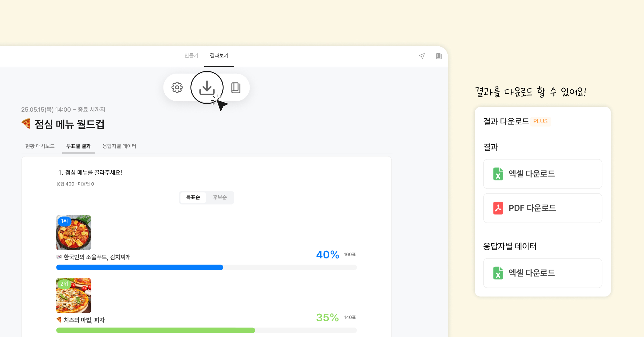Viewport: 644px width, 337px height.
Task: Click the blue 40% progress bar
Action: click(x=140, y=267)
